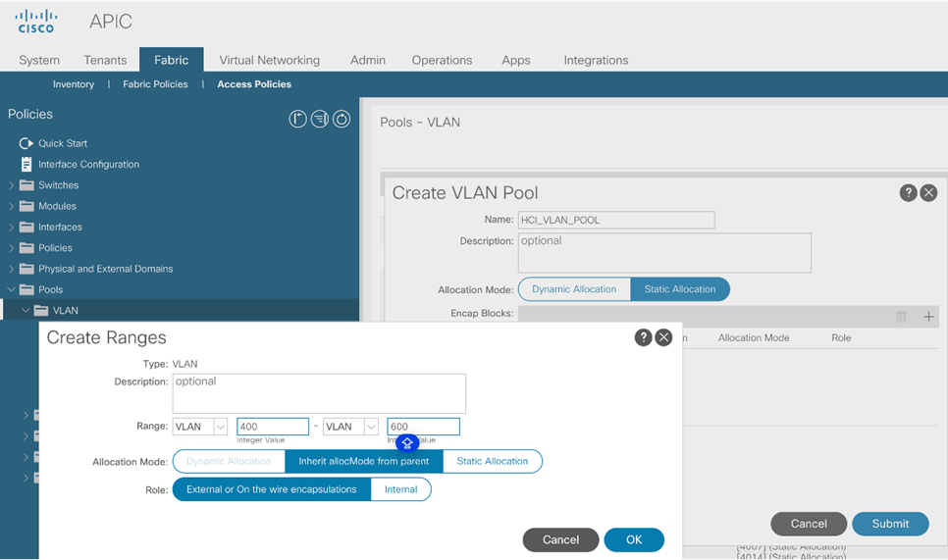Screen dimensions: 948x560
Task: Click OK in Create Ranges
Action: tap(634, 540)
